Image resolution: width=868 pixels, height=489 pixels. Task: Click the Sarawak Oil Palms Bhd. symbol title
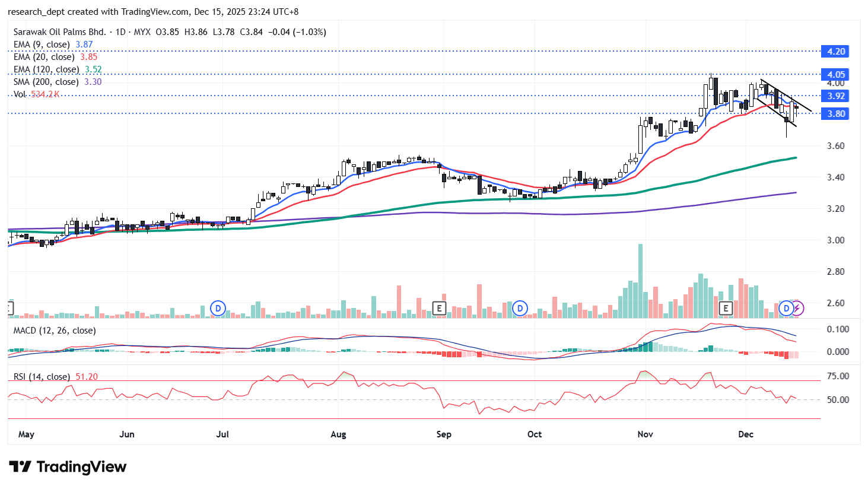59,32
